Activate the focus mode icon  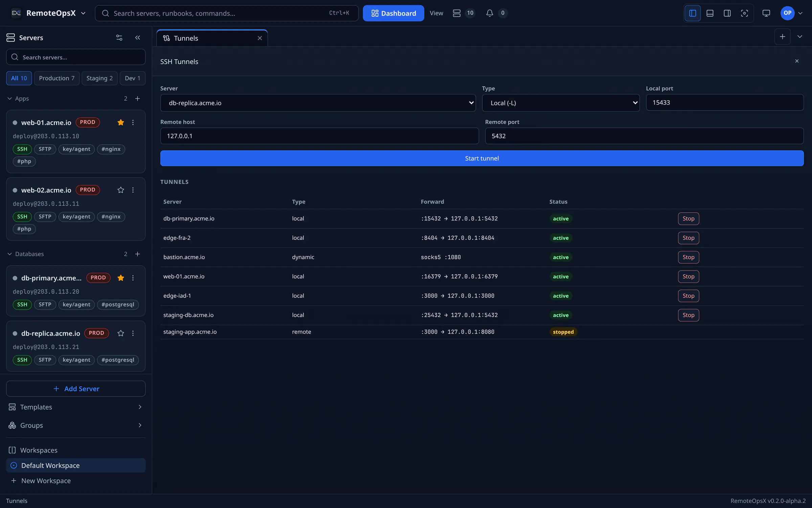coord(744,13)
